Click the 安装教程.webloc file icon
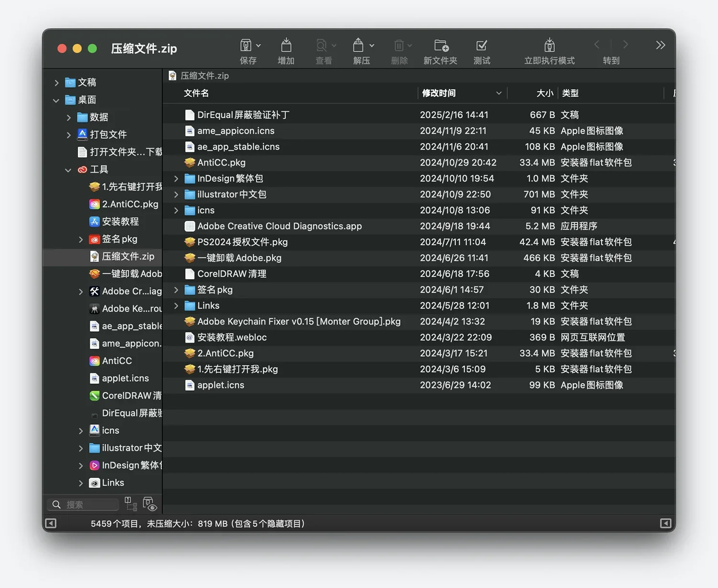 coord(190,337)
